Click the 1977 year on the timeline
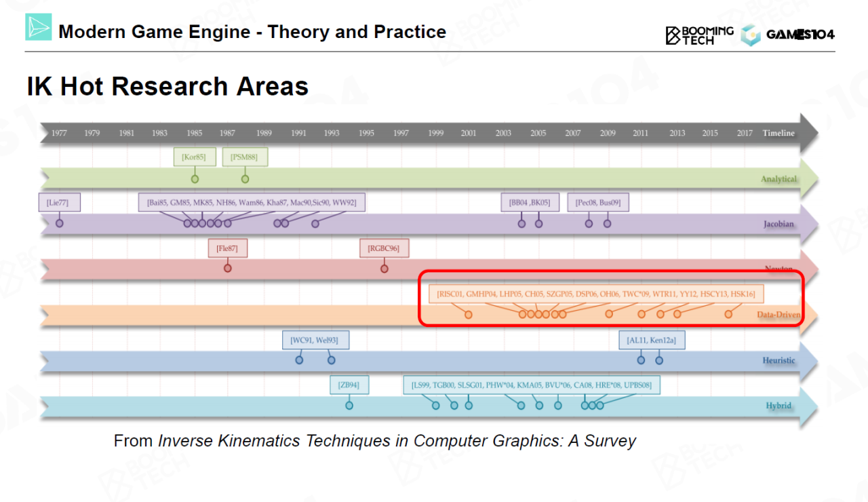This screenshot has width=868, height=502. tap(59, 133)
